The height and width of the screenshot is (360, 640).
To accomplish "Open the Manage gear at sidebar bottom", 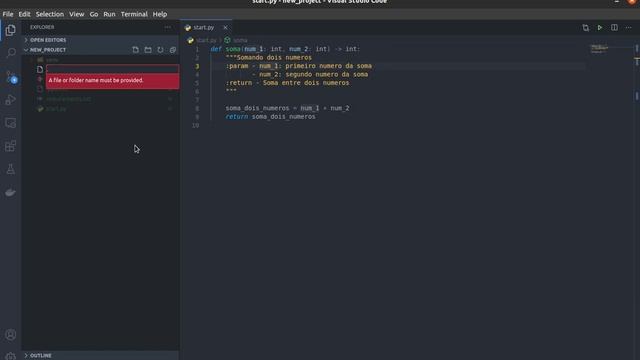I will pos(11,356).
